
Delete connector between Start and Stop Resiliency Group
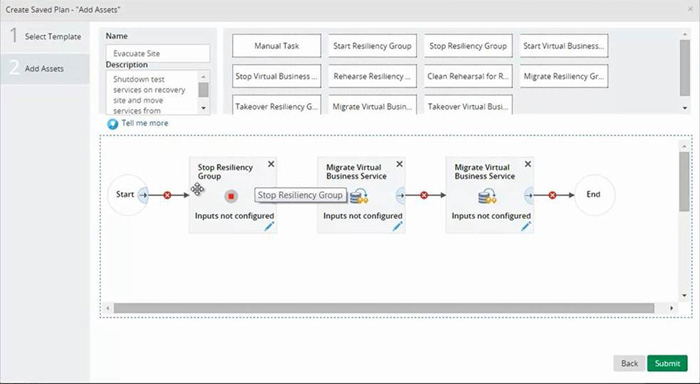click(167, 195)
